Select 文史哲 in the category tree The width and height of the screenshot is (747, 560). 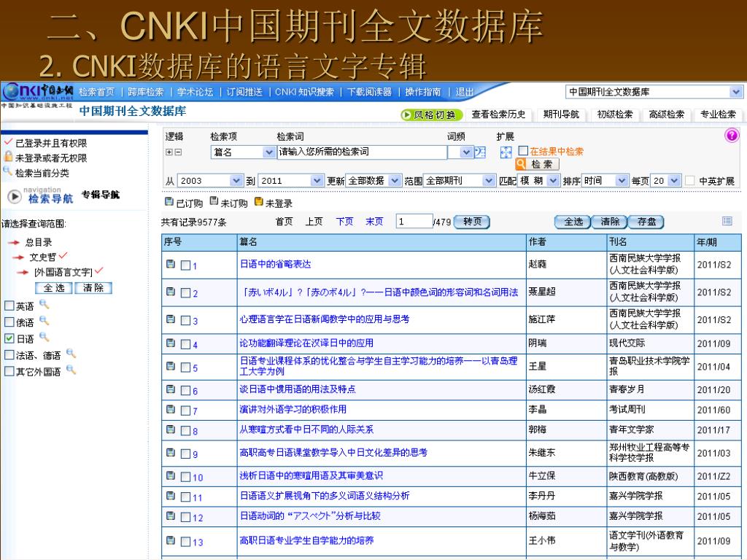pyautogui.click(x=43, y=257)
